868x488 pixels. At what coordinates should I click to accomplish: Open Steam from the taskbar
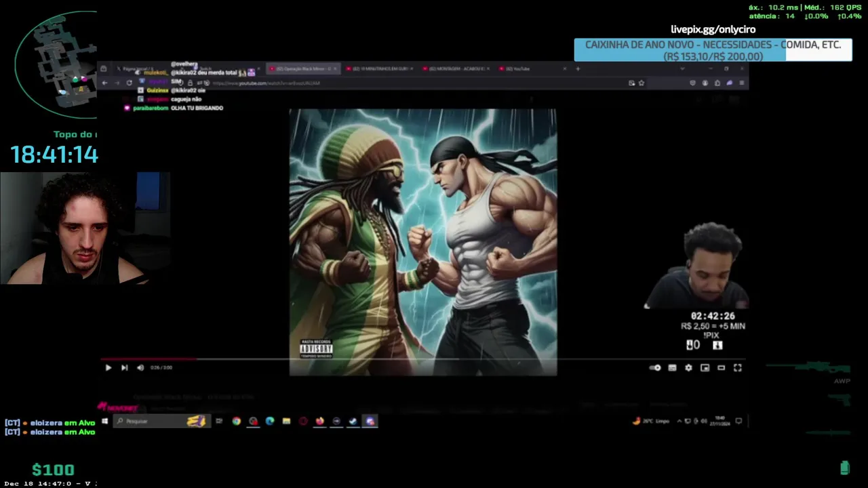point(353,421)
